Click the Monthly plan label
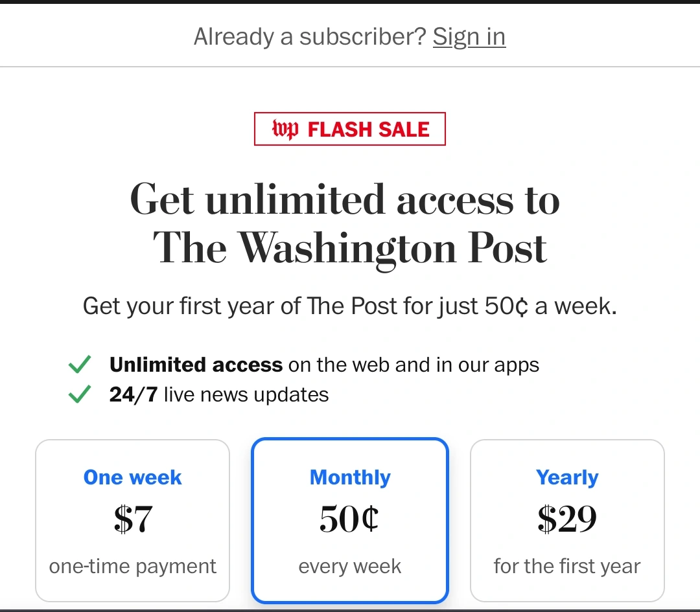The width and height of the screenshot is (700, 612). click(x=350, y=477)
